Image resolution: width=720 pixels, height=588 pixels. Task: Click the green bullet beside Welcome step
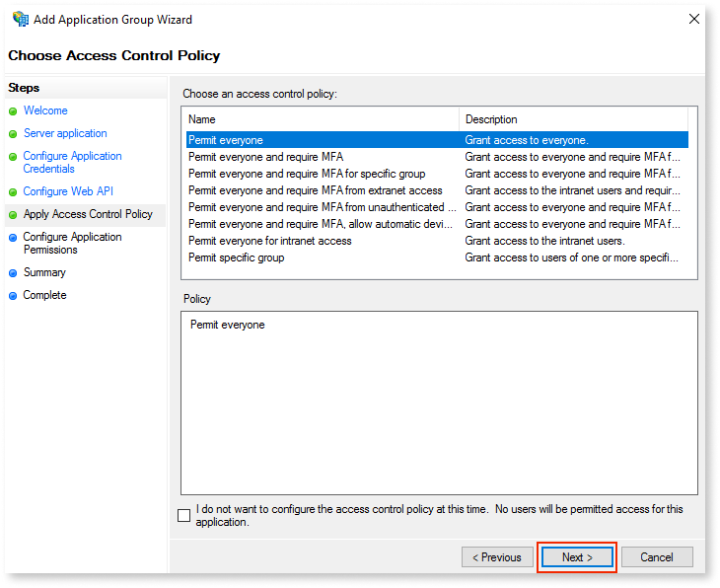[x=13, y=111]
